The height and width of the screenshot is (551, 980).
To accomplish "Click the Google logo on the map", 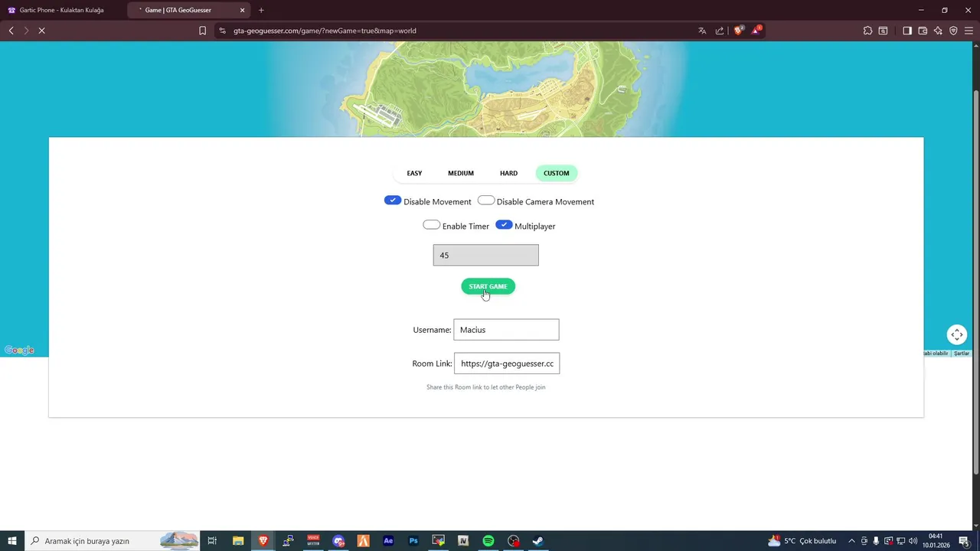I will pos(19,350).
